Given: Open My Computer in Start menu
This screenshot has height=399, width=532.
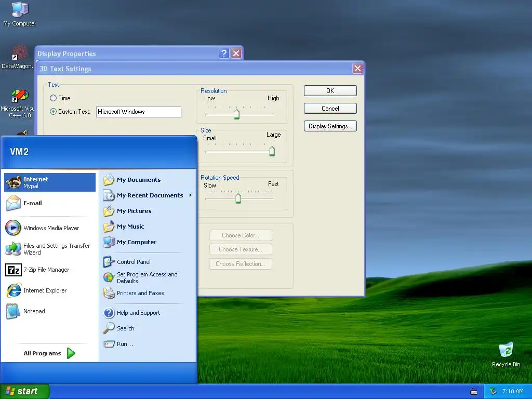Looking at the screenshot, I should [148, 242].
